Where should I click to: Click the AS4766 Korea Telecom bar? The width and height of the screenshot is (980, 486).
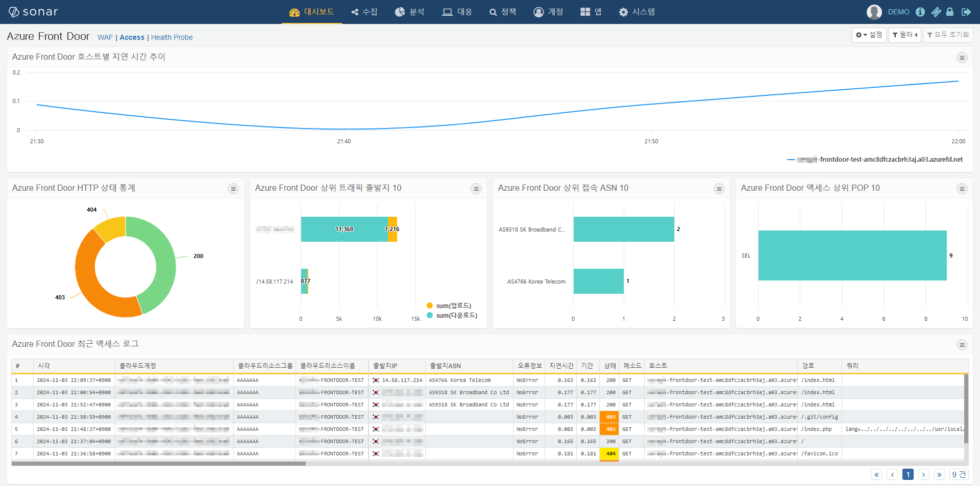pyautogui.click(x=599, y=281)
